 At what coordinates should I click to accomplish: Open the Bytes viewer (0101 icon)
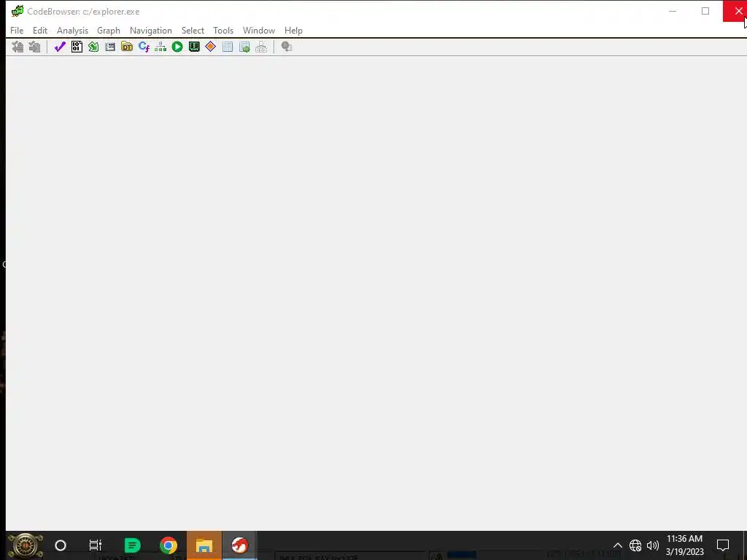77,47
